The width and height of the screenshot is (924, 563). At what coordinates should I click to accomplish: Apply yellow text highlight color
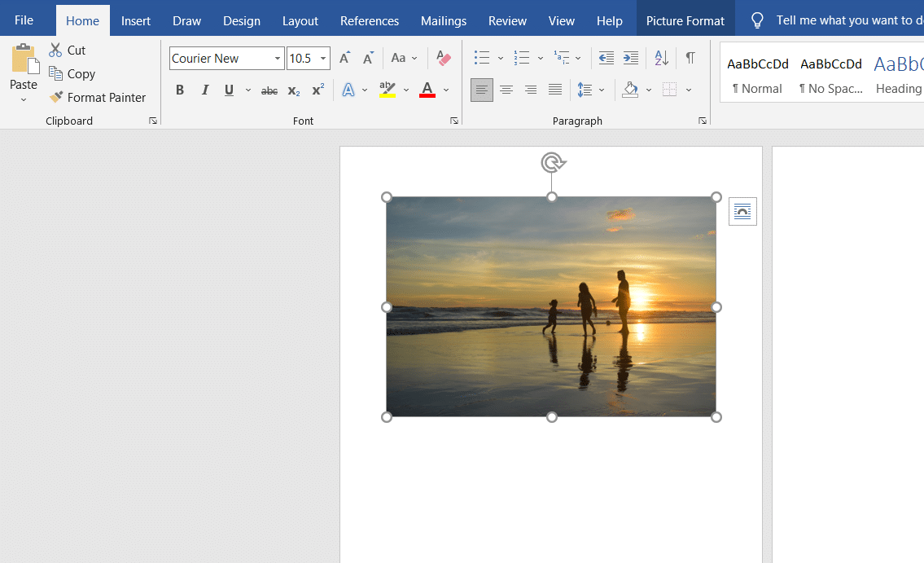388,90
